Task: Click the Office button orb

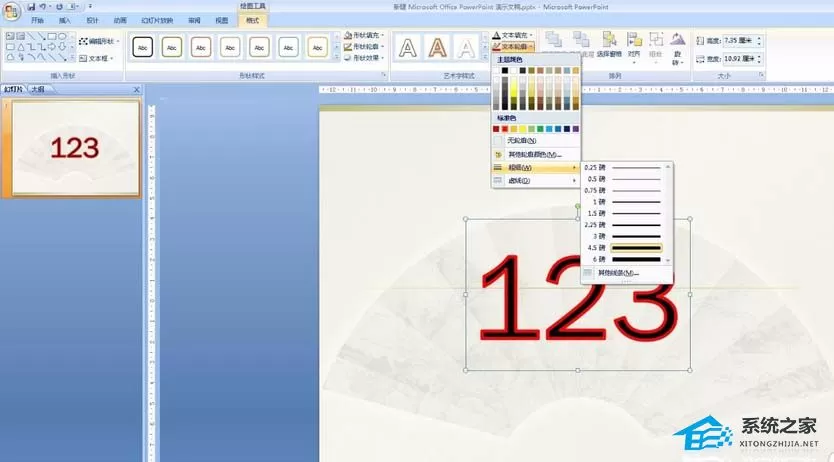Action: 11,11
